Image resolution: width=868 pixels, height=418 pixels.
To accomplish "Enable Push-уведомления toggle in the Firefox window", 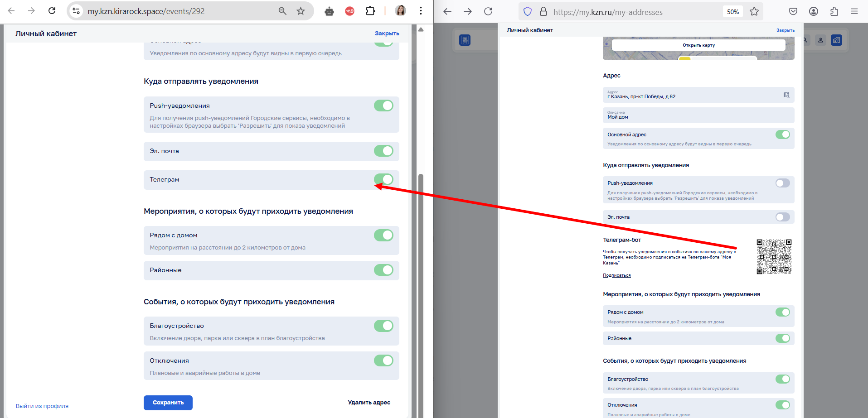I will click(x=782, y=183).
